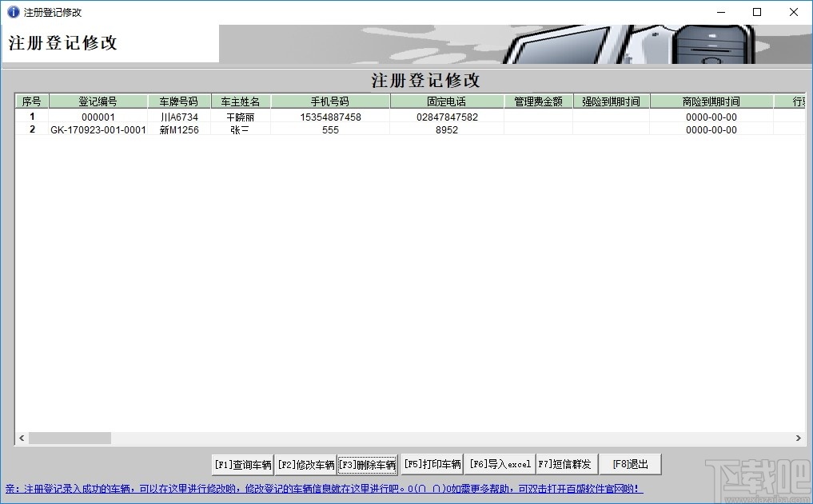This screenshot has height=504, width=813.
Task: Click the 管理费金额 column header
Action: 538,101
